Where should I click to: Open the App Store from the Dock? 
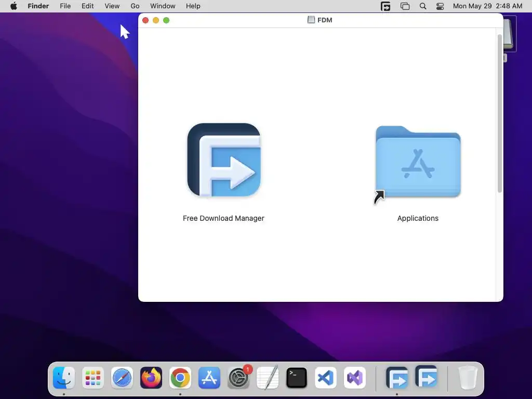tap(209, 378)
